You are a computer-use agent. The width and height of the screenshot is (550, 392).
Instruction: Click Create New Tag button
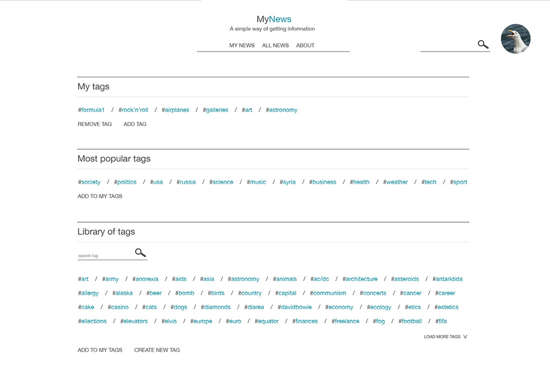tap(157, 350)
